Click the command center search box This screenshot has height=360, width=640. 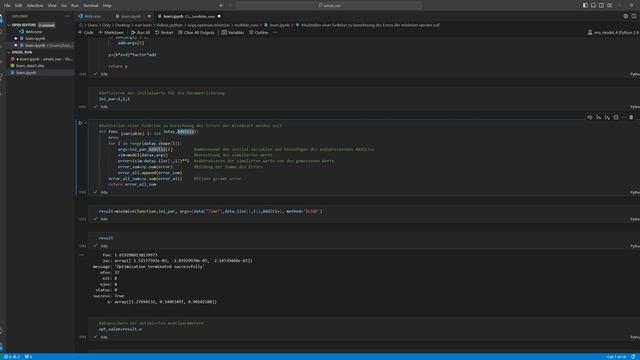329,6
